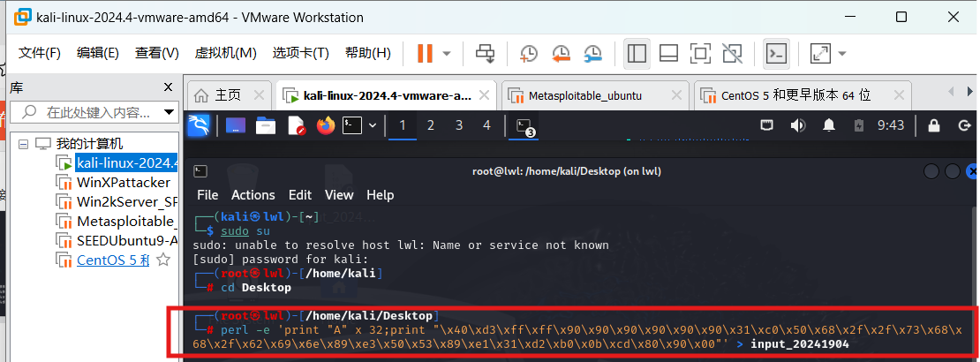Switch to workspace 4
This screenshot has height=362, width=980.
click(486, 125)
